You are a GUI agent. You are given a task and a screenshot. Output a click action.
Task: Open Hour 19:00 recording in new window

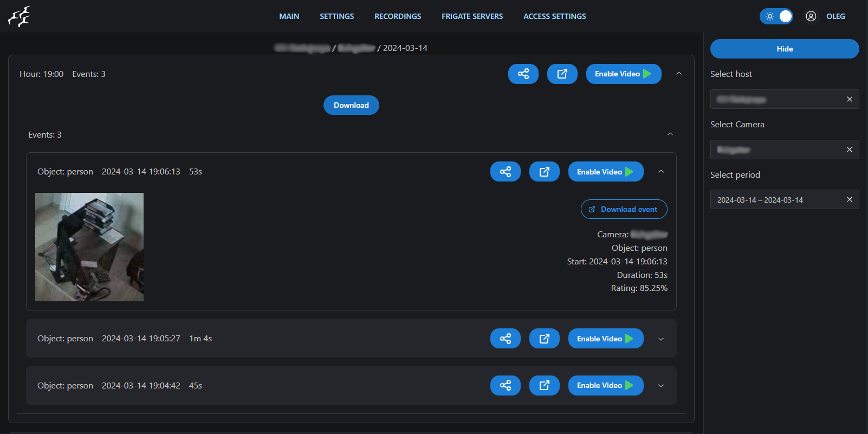[562, 74]
